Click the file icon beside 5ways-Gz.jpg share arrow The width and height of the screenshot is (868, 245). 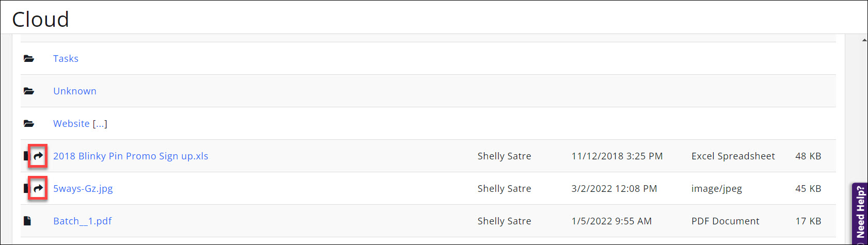pos(26,188)
